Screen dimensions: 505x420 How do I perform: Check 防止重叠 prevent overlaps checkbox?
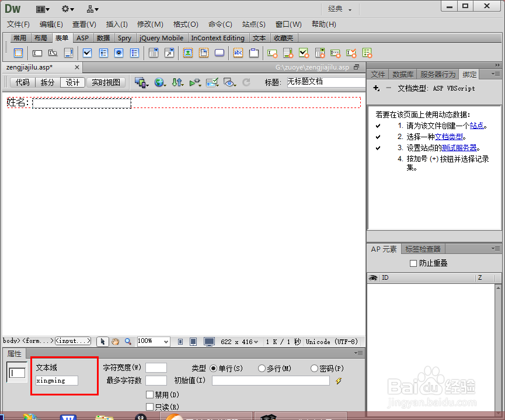413,263
